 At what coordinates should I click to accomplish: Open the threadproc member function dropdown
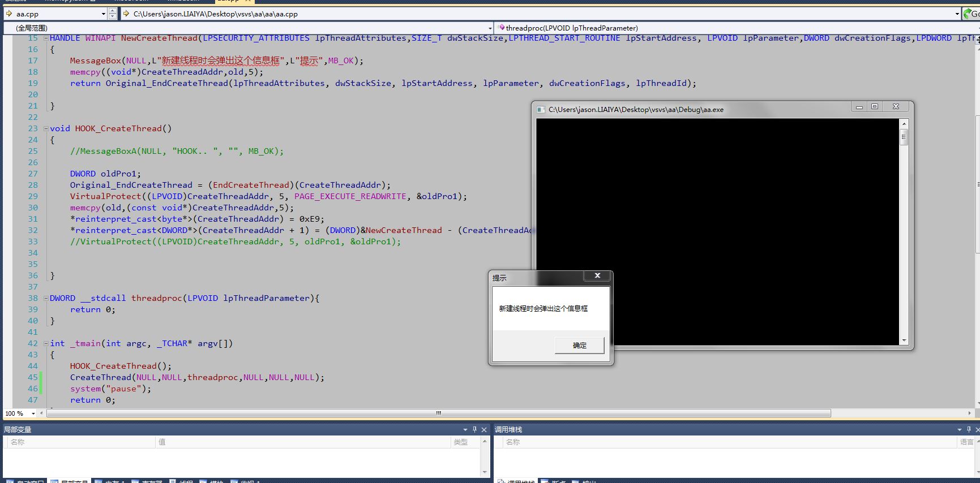click(x=737, y=28)
